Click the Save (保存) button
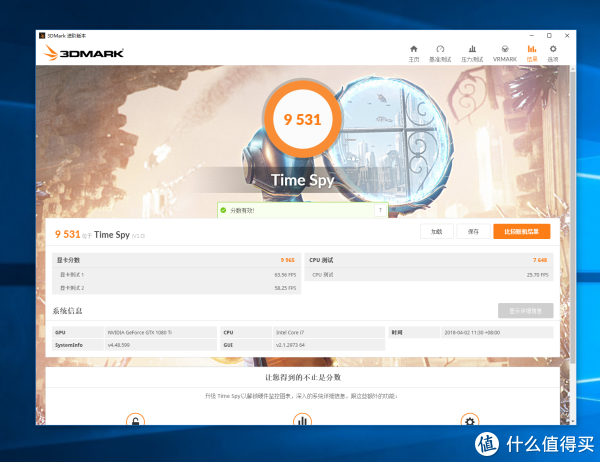The image size is (600, 462). (473, 232)
